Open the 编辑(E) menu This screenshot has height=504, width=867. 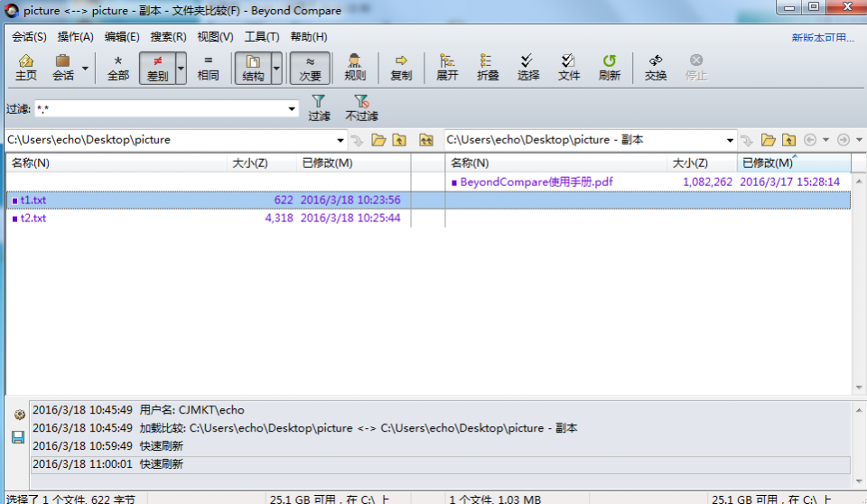(x=122, y=37)
